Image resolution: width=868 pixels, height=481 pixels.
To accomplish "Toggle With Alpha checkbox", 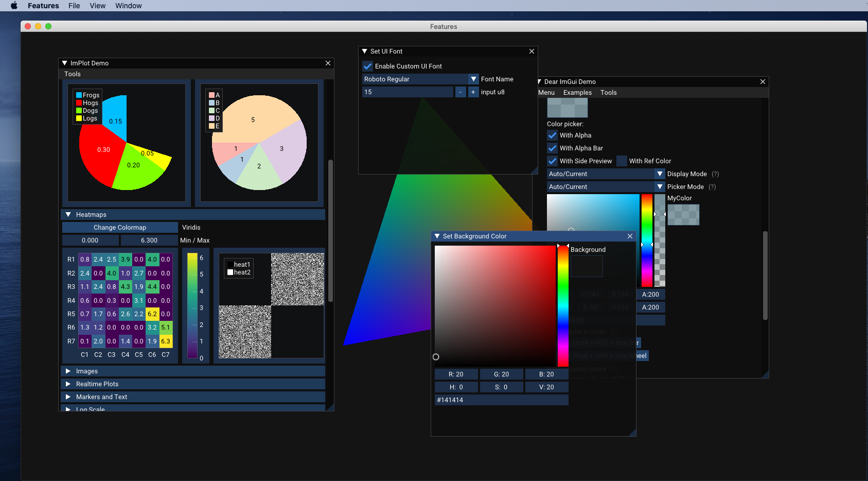I will [x=552, y=135].
